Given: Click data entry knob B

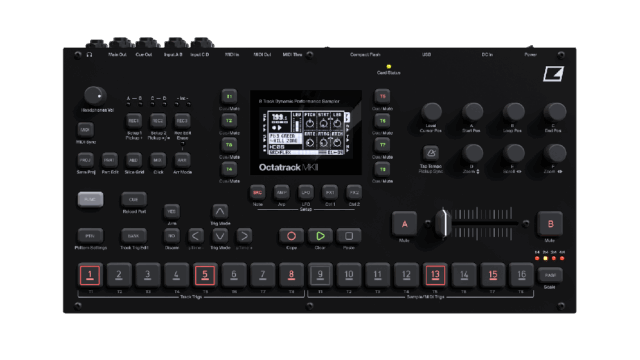Looking at the screenshot, I should 513,112.
